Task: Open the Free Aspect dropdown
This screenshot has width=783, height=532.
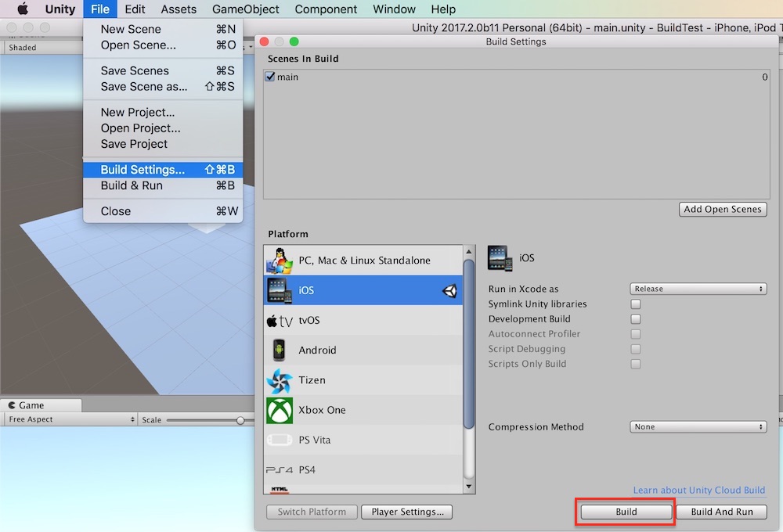Action: pyautogui.click(x=70, y=419)
